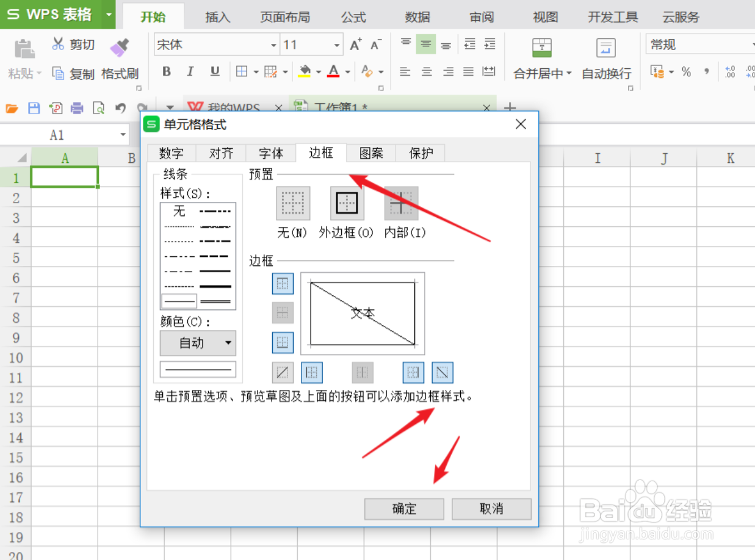This screenshot has height=560, width=755.
Task: Click the undo arrow icon
Action: click(121, 109)
